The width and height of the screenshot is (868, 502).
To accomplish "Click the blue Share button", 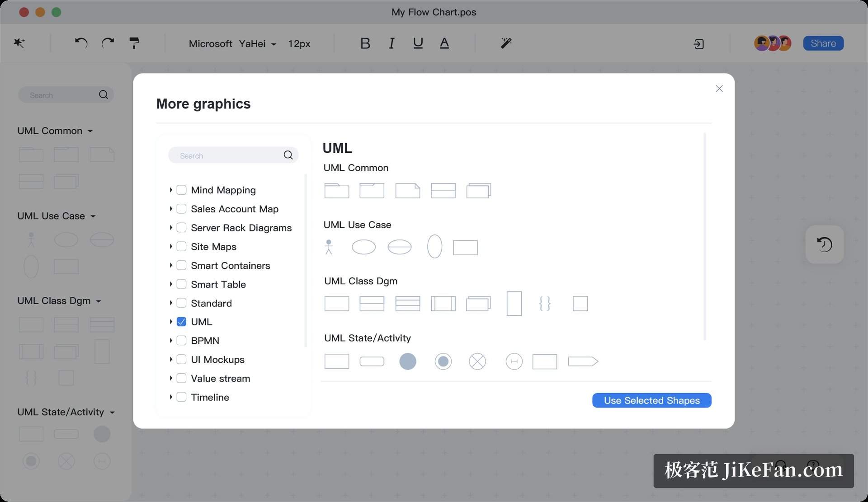I will click(x=823, y=43).
